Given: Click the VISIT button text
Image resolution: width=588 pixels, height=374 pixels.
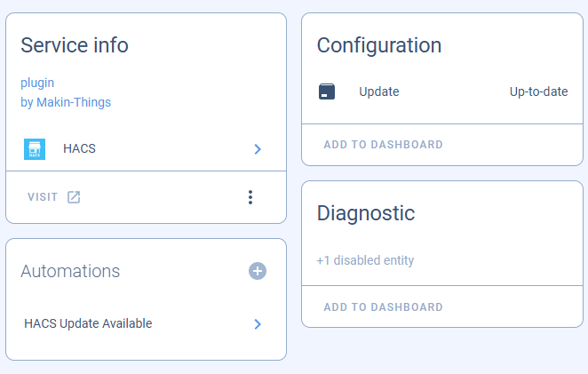Looking at the screenshot, I should click(x=43, y=197).
